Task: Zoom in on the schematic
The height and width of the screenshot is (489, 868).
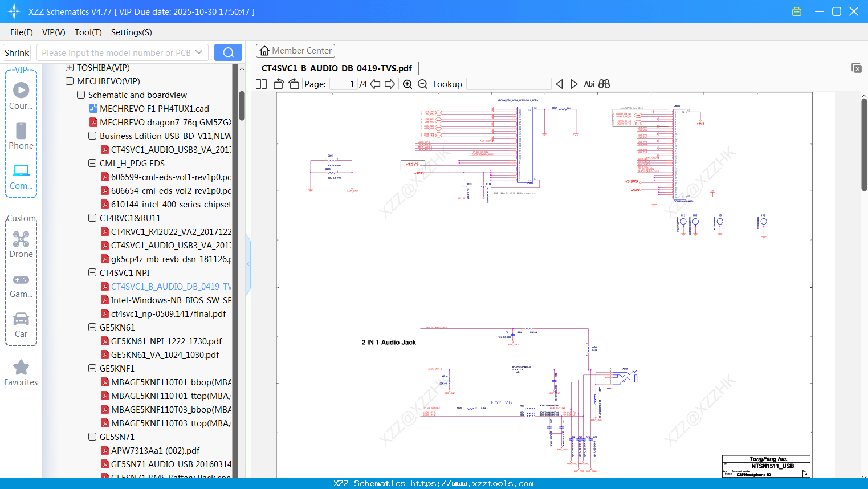Action: click(x=407, y=84)
